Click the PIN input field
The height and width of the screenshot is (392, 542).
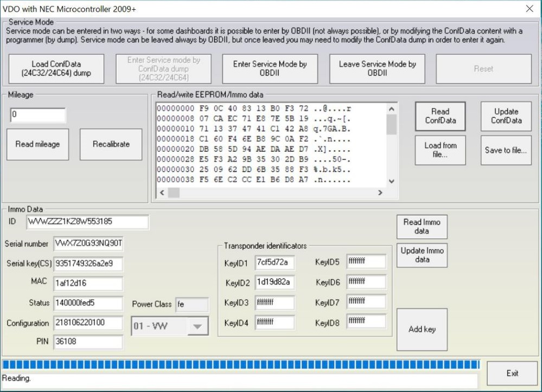tap(88, 342)
